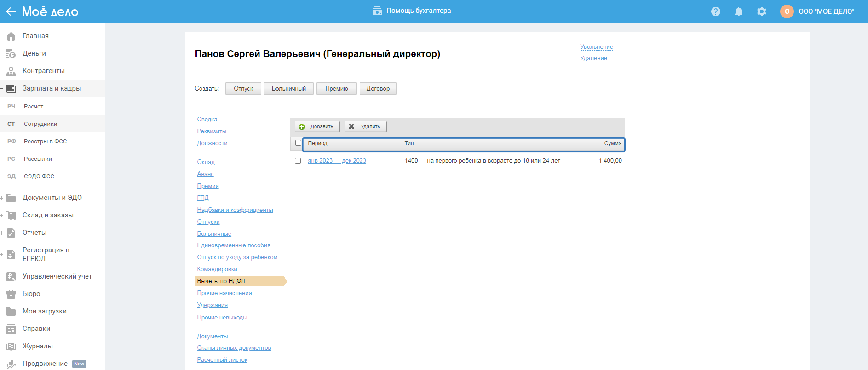Open the notifications bell icon
Viewport: 868px width, 370px height.
pyautogui.click(x=739, y=11)
